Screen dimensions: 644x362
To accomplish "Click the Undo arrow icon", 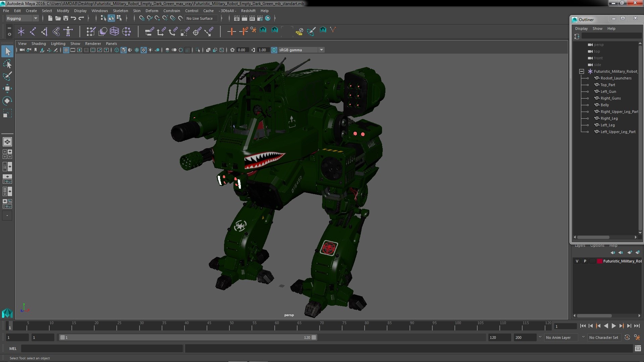I will (73, 18).
